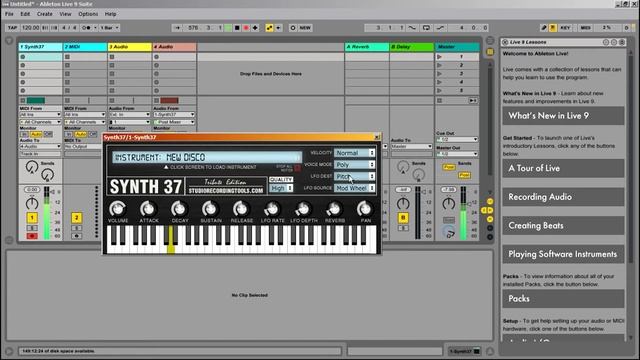This screenshot has width=640, height=360.
Task: Click the Synth 37 Volume knob
Action: coord(118,209)
